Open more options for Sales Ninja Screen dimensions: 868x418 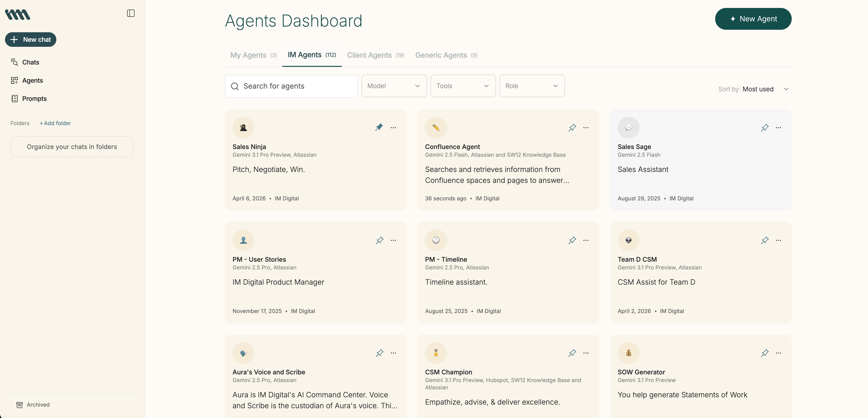point(393,127)
